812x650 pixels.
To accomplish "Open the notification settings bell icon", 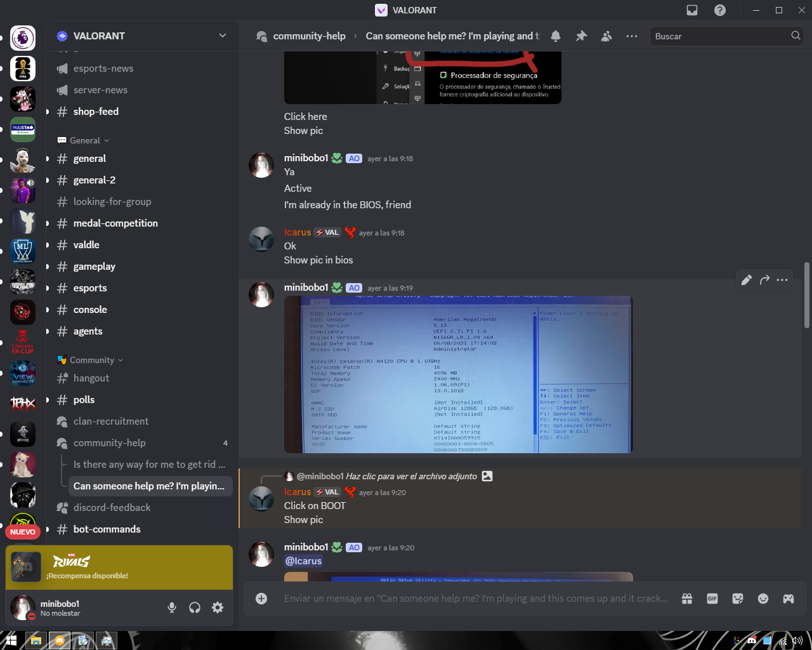I will pos(556,36).
